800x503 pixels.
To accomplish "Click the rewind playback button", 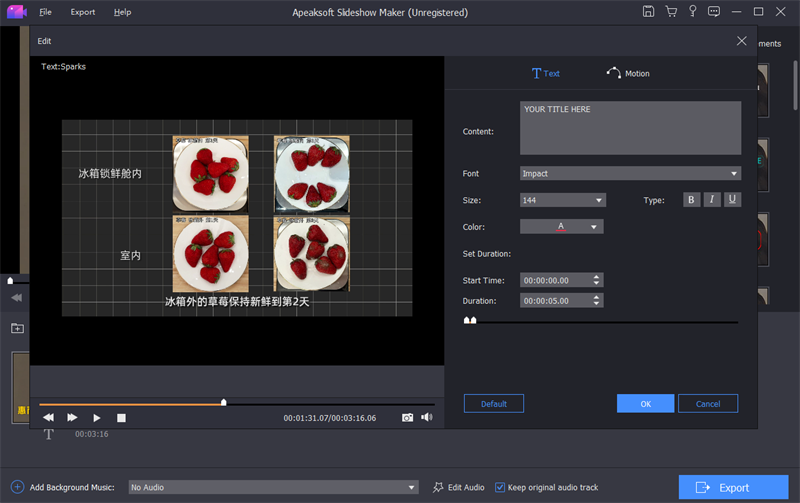I will 48,418.
